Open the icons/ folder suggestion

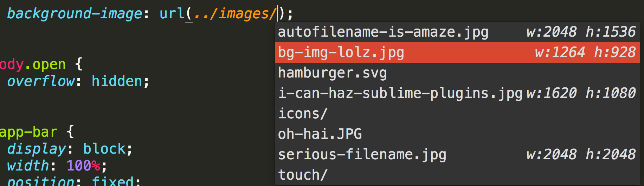tap(303, 114)
